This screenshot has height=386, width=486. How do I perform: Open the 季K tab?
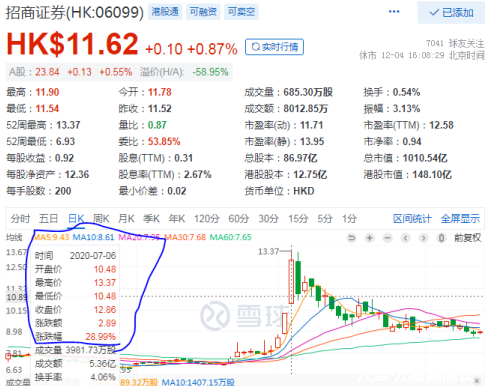tap(151, 219)
